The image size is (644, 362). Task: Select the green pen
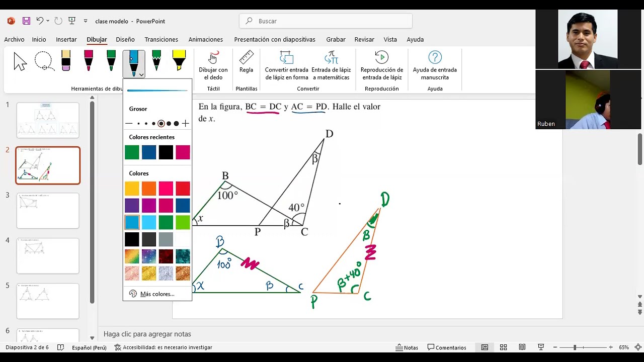point(111,60)
